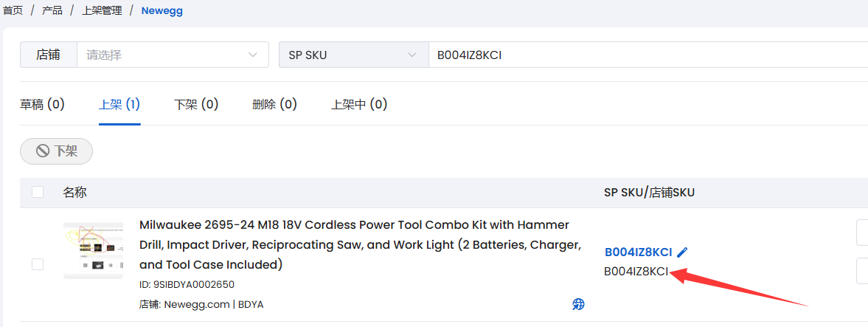Click the Milwaukee 2695-24 product title
The image size is (868, 327).
pos(361,244)
